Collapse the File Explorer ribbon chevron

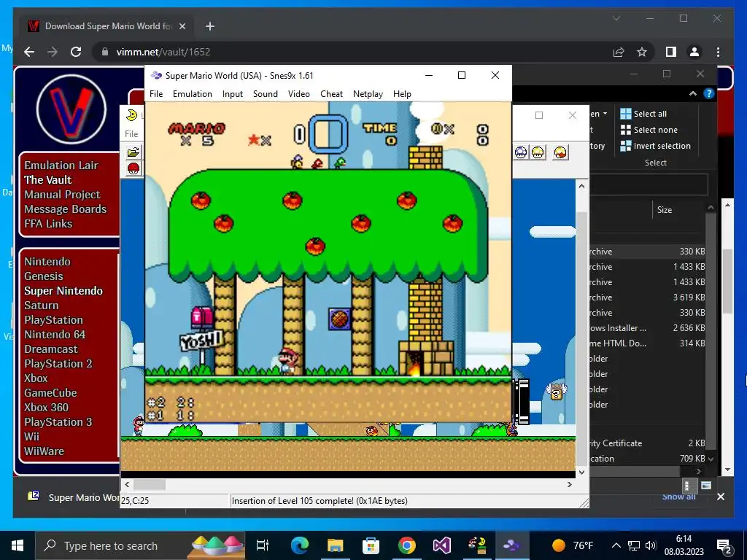click(693, 94)
